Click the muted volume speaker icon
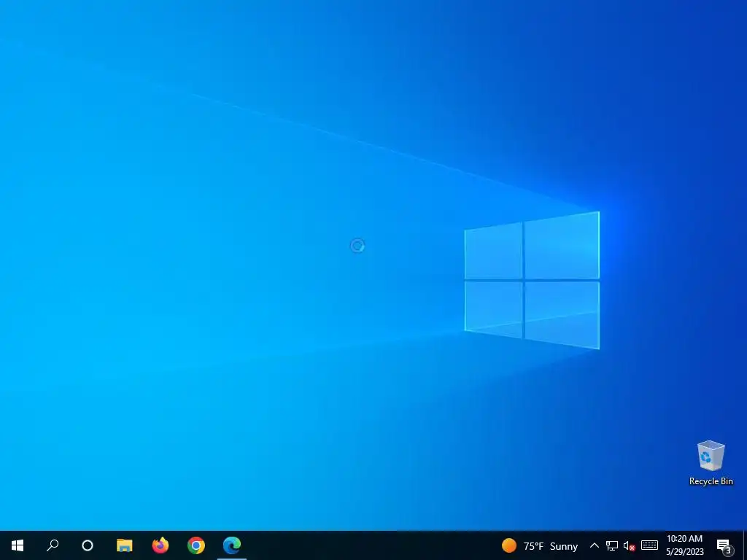 [630, 545]
